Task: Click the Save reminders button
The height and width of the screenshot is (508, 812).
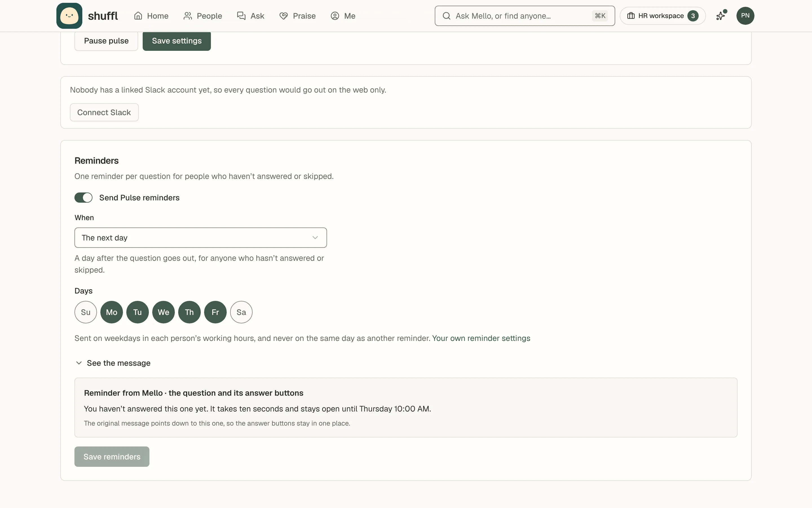Action: [112, 457]
